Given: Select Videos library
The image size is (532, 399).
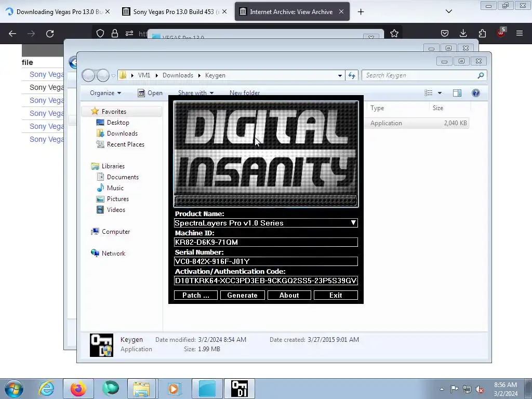Looking at the screenshot, I should 116,210.
